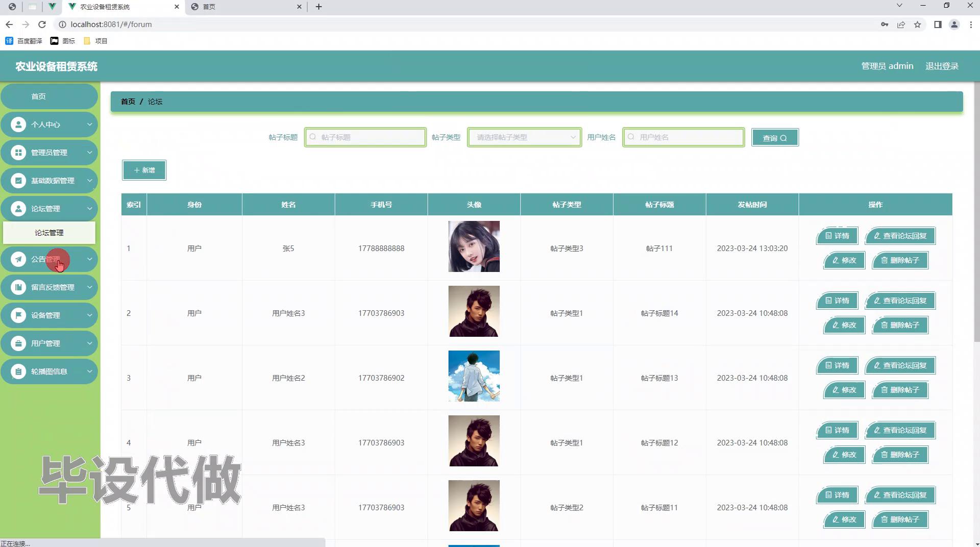Screen dimensions: 980x547
Task: Open the 项目 bookmarks folder
Action: coord(95,41)
